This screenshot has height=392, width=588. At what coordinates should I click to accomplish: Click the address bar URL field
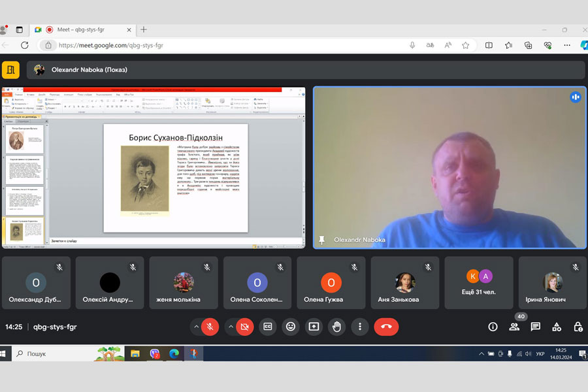click(225, 45)
